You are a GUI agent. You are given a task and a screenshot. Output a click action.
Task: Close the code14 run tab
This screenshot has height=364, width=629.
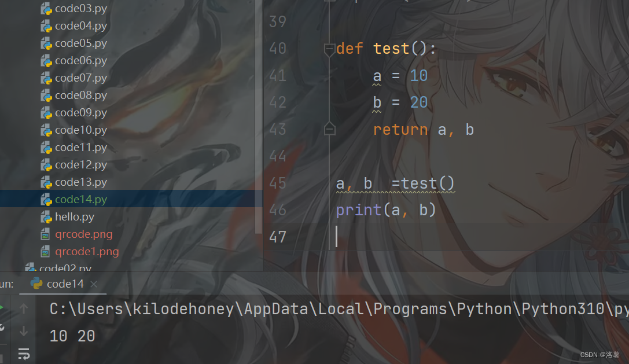click(x=94, y=284)
